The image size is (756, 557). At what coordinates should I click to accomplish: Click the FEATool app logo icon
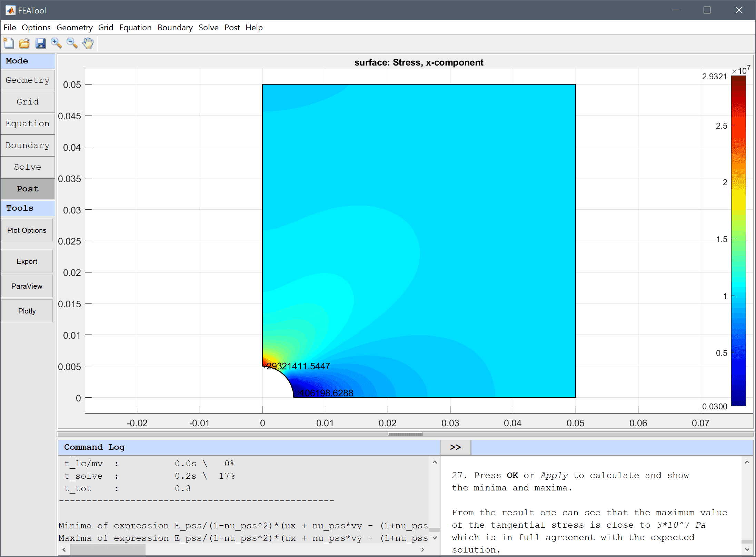[x=10, y=10]
